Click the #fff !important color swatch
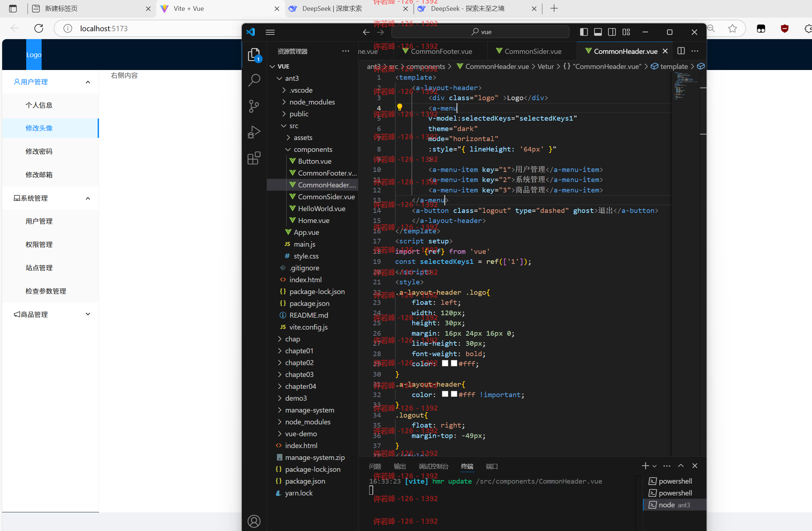 [454, 394]
